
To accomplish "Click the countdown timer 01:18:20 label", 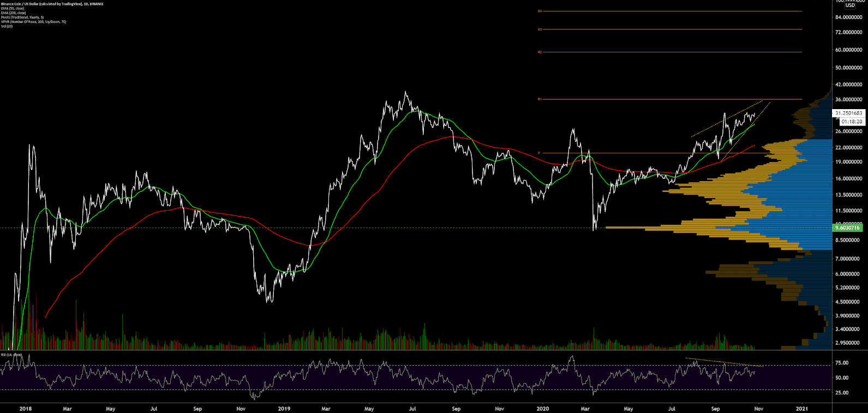I will [852, 122].
